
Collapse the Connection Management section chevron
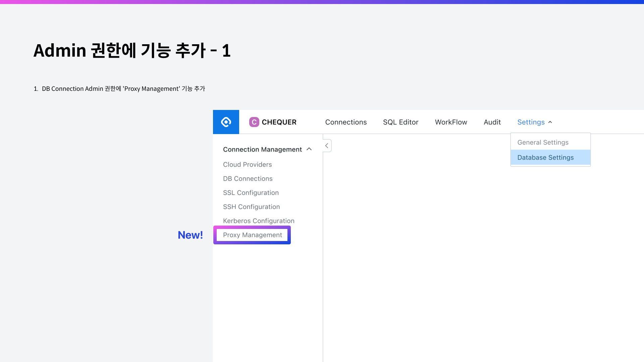click(309, 149)
